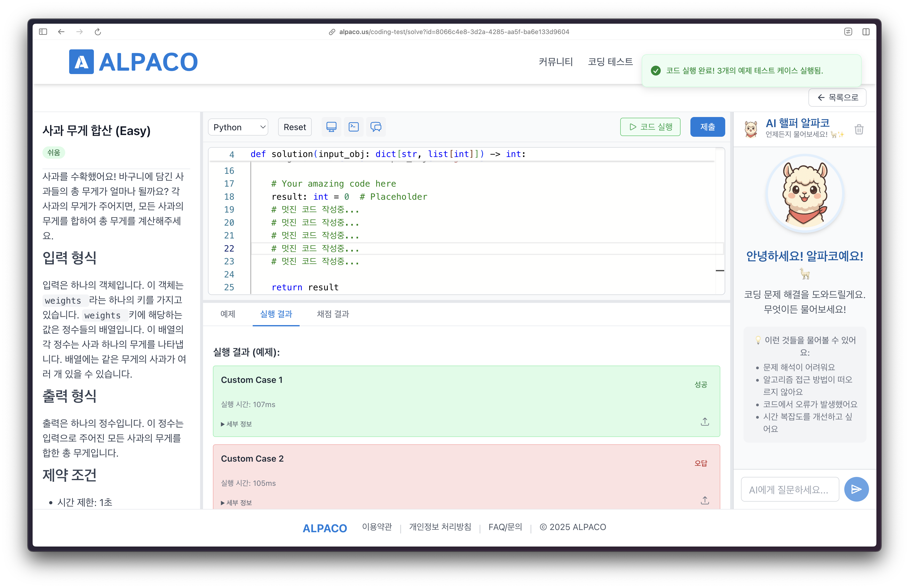Click the browser forward arrow
This screenshot has width=909, height=588.
(80, 32)
